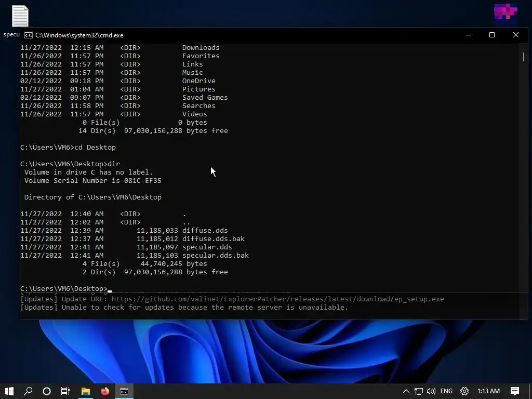Screen dimensions: 532x399
Task: Click the 'Music' directory entry
Action: (x=192, y=73)
